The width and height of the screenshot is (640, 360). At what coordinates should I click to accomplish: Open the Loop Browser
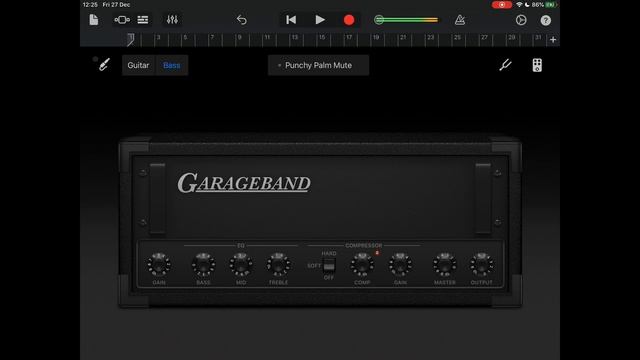point(521,20)
